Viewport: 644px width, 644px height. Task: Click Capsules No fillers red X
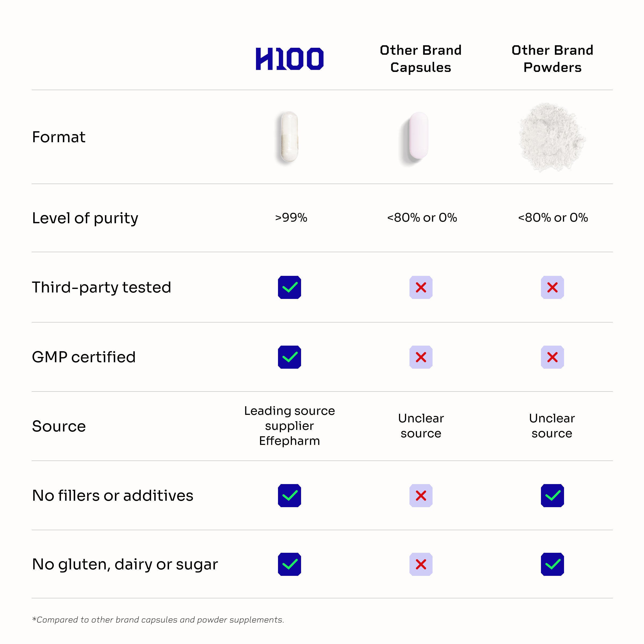click(421, 495)
